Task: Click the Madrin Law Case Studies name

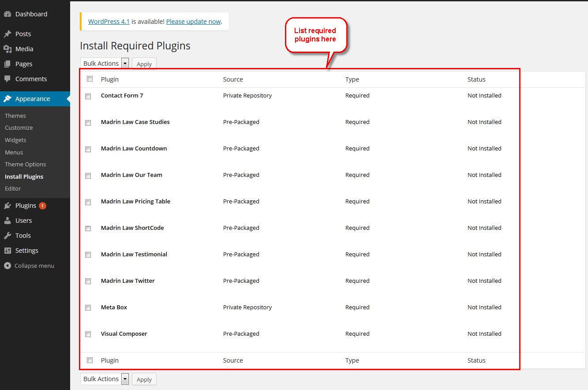Action: click(135, 122)
